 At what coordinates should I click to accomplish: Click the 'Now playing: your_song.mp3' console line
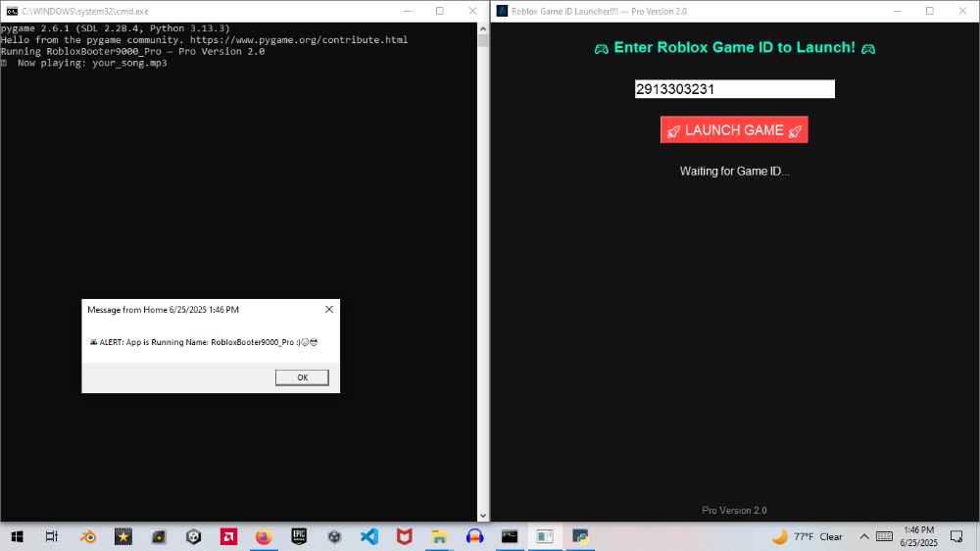point(92,63)
